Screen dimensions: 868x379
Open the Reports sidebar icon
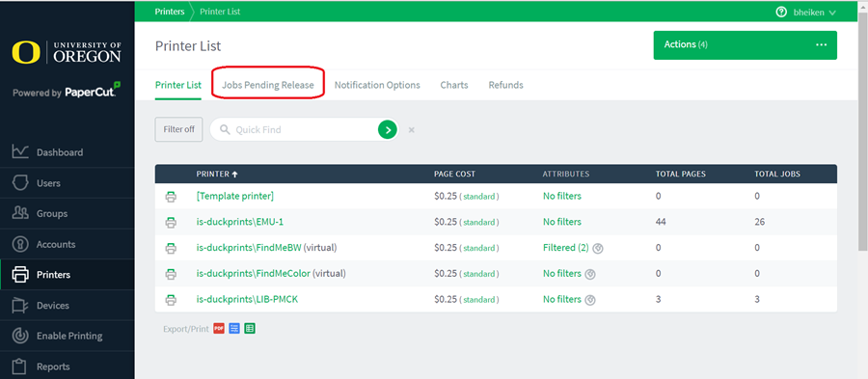[20, 366]
